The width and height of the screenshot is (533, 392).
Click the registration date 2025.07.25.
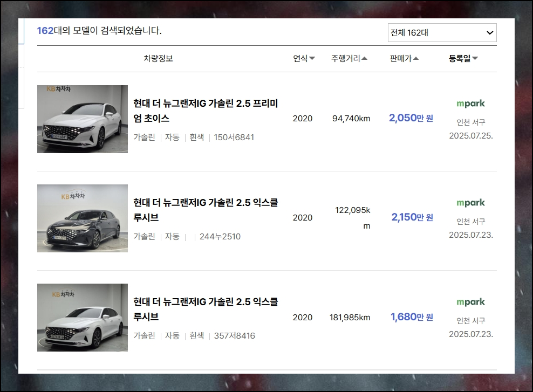pos(471,135)
